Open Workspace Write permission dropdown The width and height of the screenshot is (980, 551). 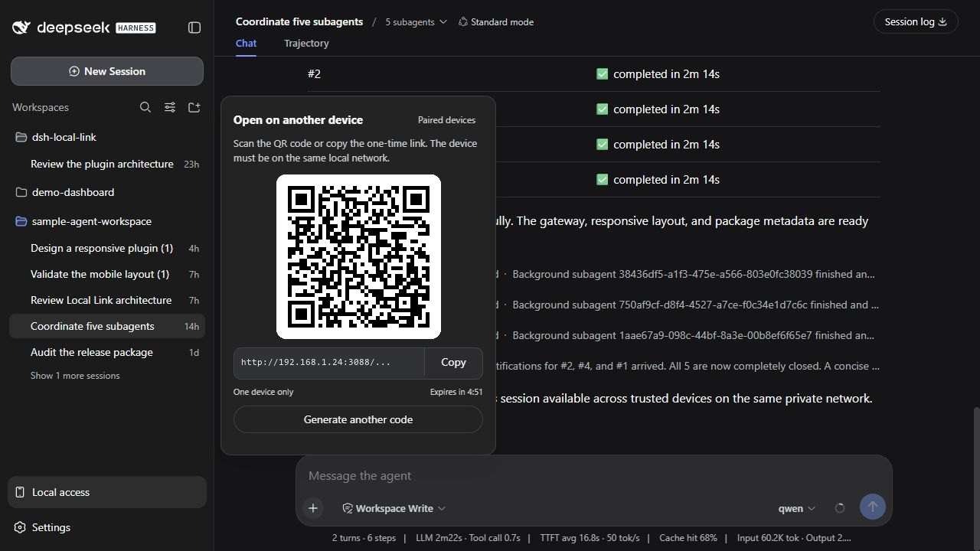click(x=394, y=508)
